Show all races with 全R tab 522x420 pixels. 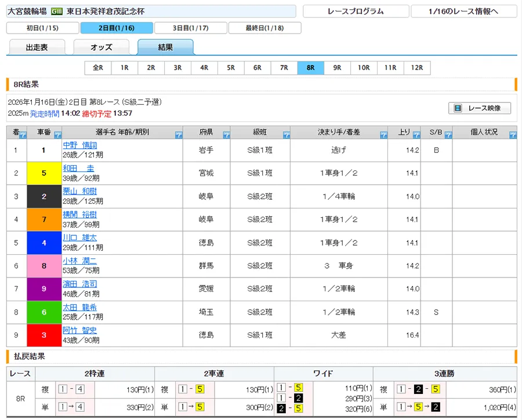pyautogui.click(x=98, y=68)
